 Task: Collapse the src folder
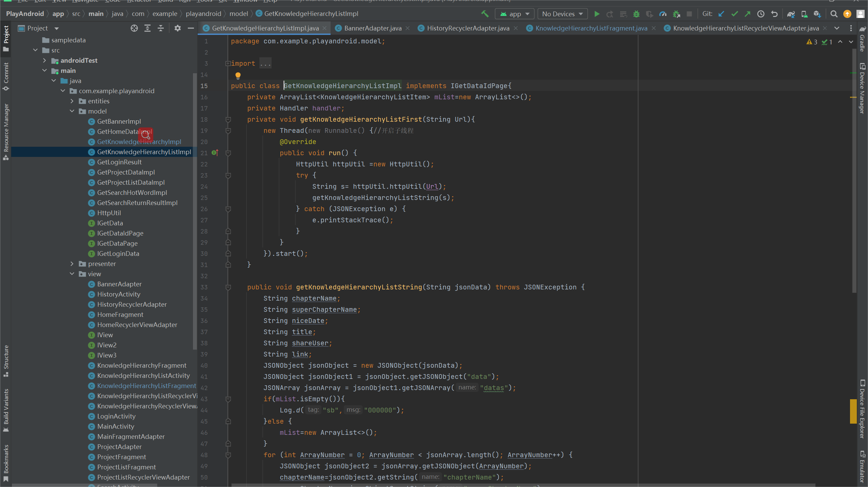click(35, 50)
